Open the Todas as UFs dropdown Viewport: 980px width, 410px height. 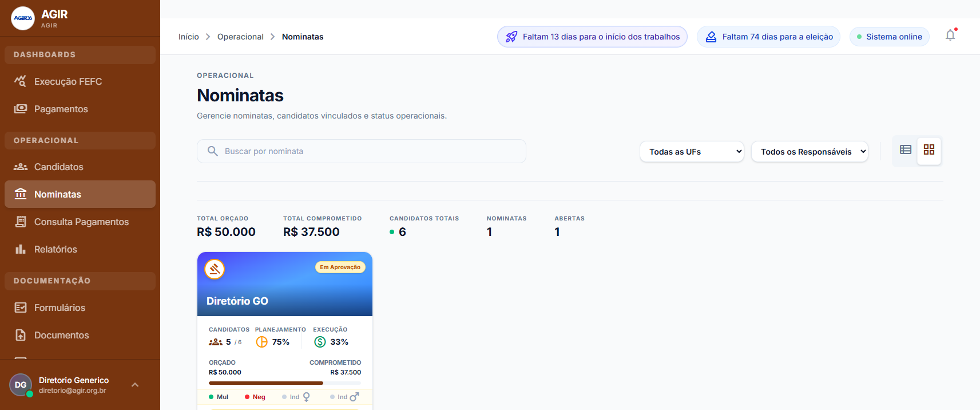692,152
